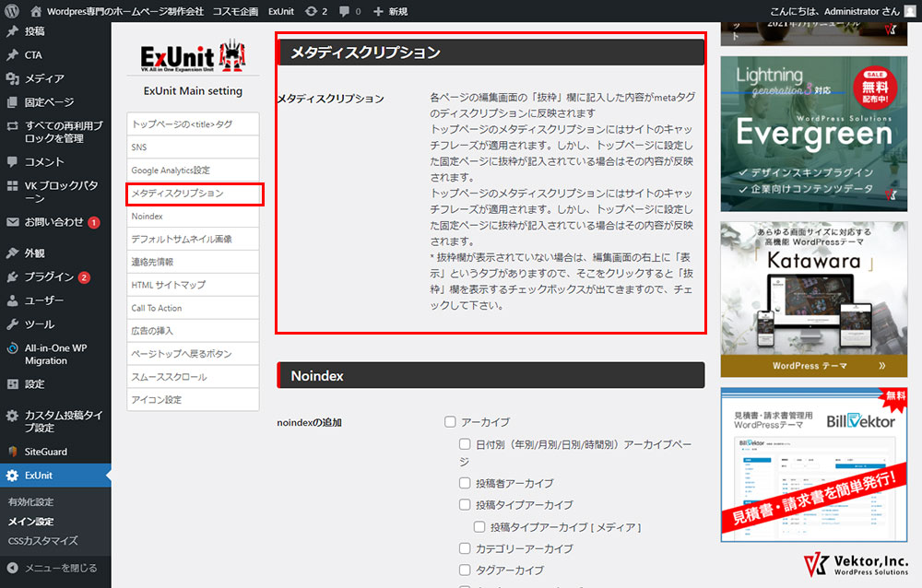The image size is (922, 588).
Task: Click the home icon in admin bar
Action: (36, 11)
